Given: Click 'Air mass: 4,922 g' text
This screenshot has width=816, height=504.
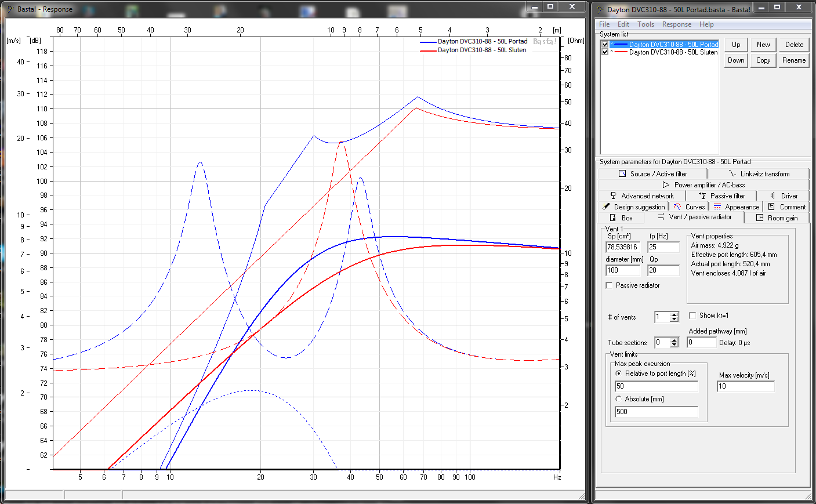Looking at the screenshot, I should coord(715,245).
